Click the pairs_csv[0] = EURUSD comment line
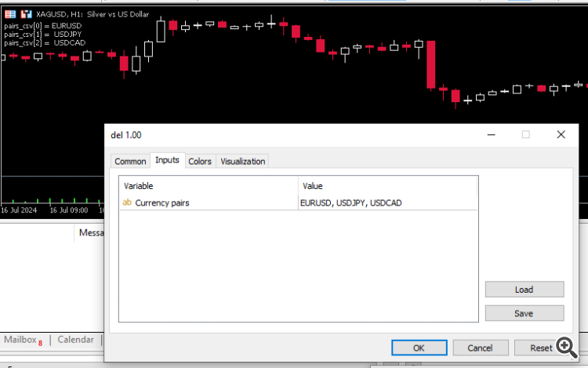Screen dimensions: 588x368 point(43,26)
